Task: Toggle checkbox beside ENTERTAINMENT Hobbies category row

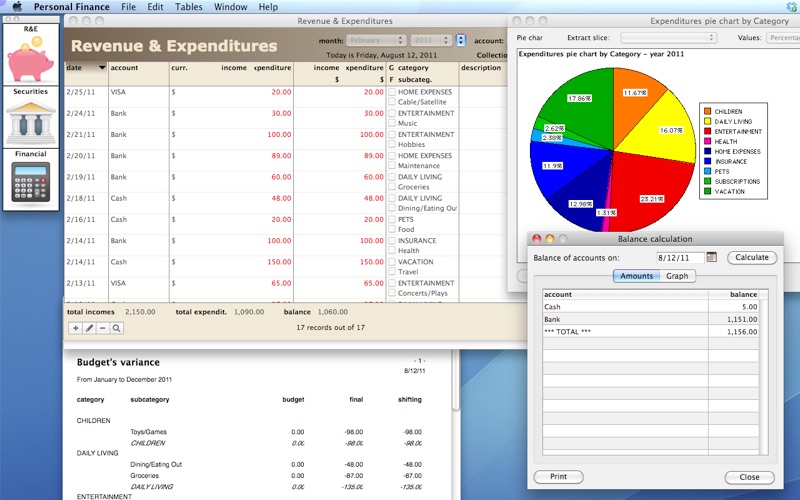Action: [392, 134]
